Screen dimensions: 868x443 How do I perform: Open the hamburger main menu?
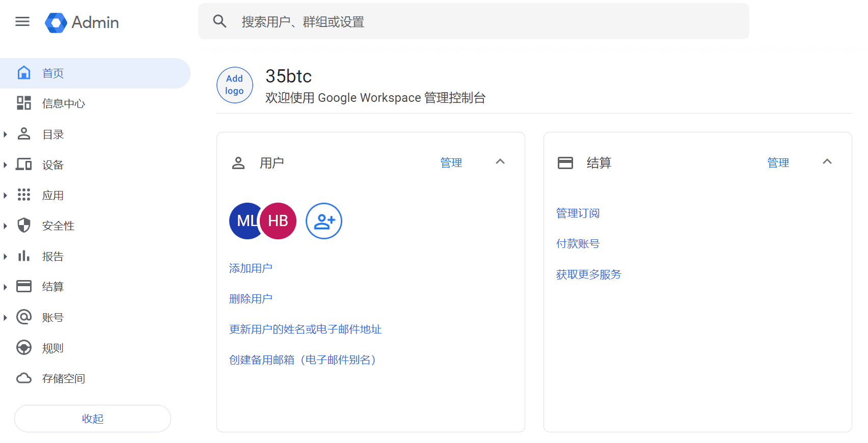(22, 22)
